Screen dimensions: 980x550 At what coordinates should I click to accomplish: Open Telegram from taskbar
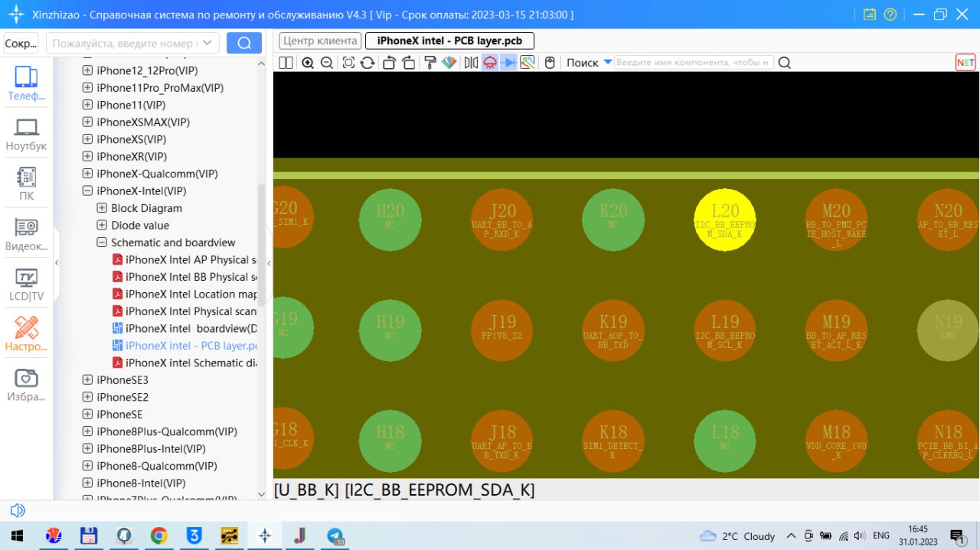tap(335, 536)
